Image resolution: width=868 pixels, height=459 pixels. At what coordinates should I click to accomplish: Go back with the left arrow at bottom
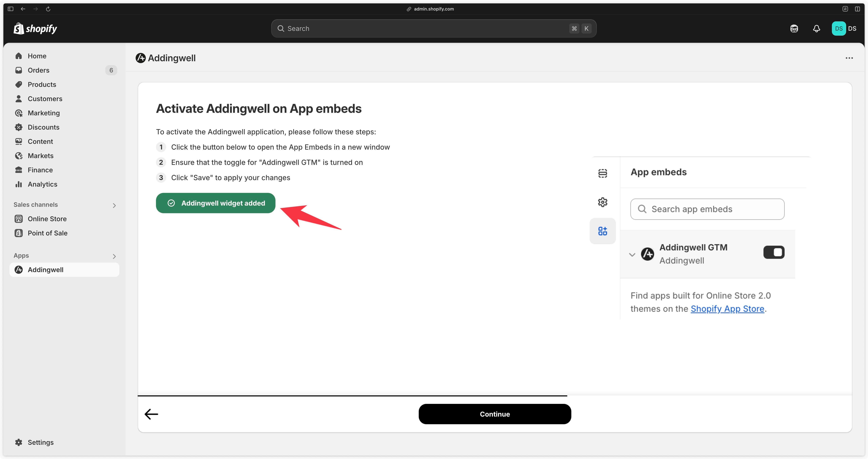[151, 414]
